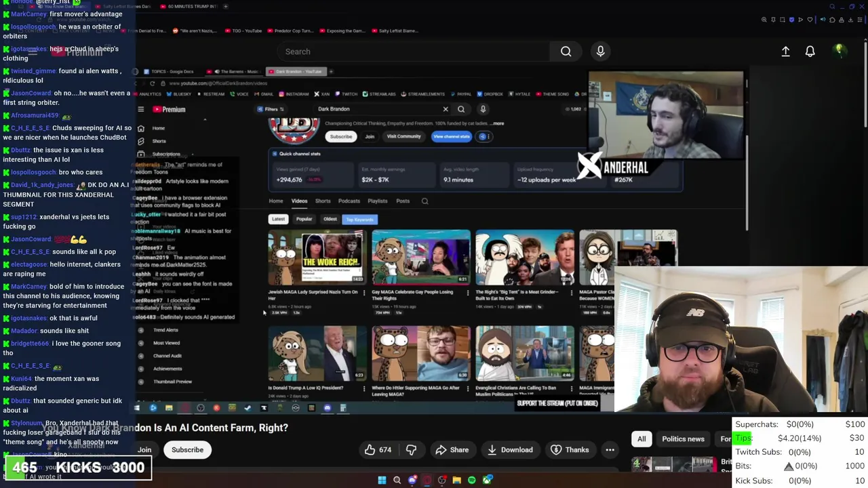Open options menu for Big Tent Meat Grinder video
Screen dimensions: 868x488
point(571,293)
